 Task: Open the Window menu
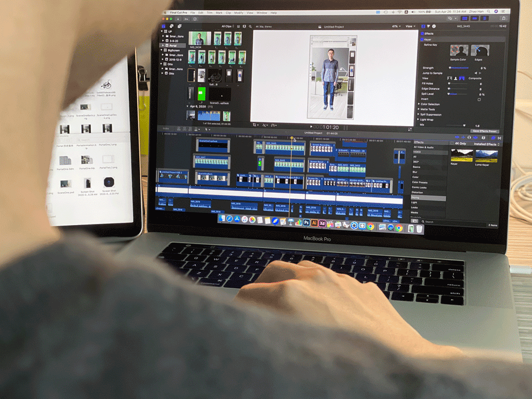click(262, 13)
